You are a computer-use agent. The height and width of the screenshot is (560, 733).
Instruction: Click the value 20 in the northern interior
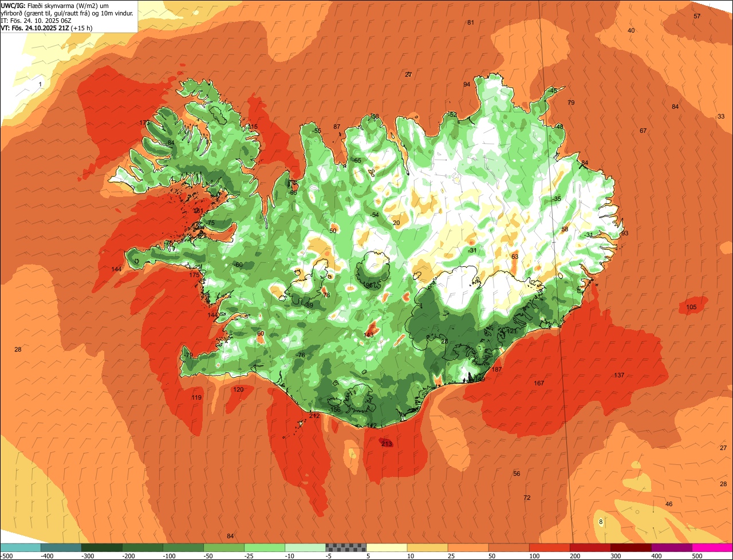pyautogui.click(x=396, y=223)
